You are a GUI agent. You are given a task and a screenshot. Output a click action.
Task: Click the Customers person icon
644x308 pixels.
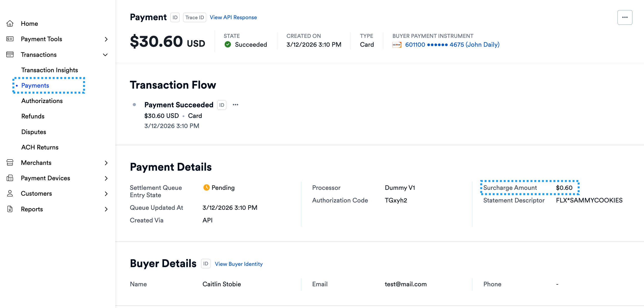[x=10, y=193]
